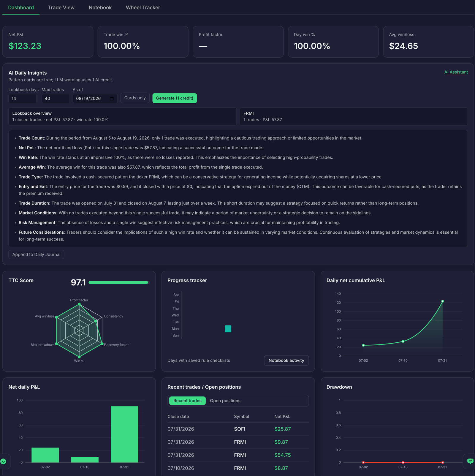Select the 07-10 point on cumulative P&L chart

tap(403, 341)
